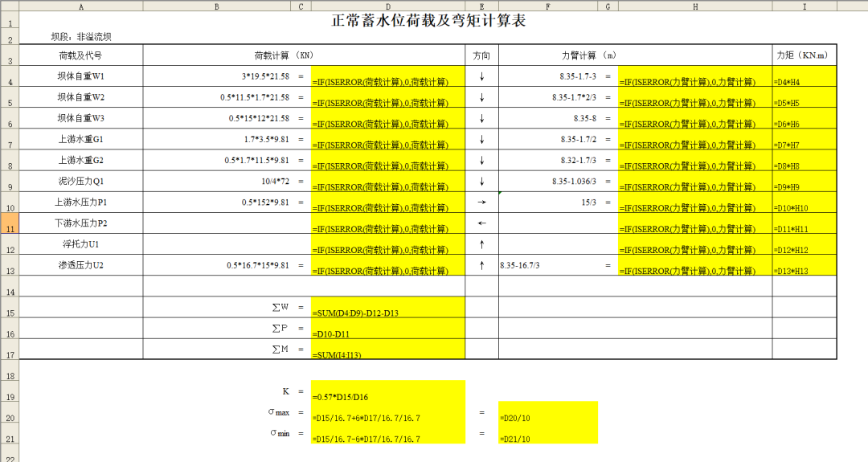Click the ΣW label cell
This screenshot has width=868, height=462.
[x=216, y=307]
